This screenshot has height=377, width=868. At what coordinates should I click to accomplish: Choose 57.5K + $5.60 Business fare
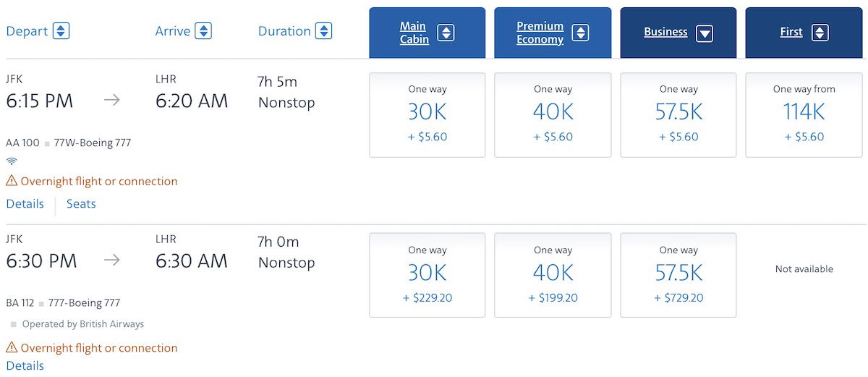tap(678, 114)
